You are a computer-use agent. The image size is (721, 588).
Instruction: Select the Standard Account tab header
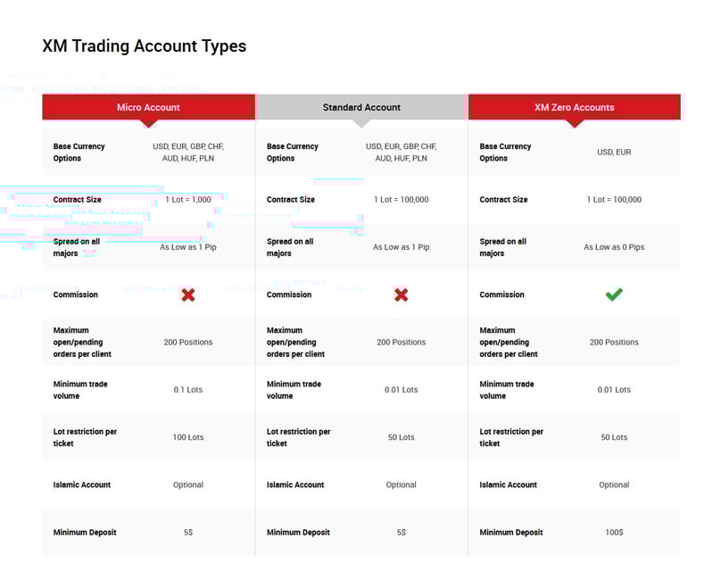point(361,107)
